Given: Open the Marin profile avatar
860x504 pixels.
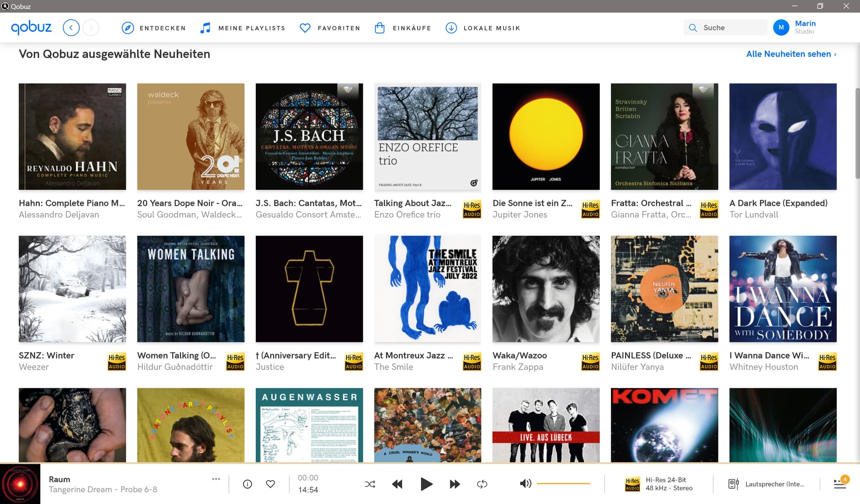Looking at the screenshot, I should pyautogui.click(x=781, y=28).
